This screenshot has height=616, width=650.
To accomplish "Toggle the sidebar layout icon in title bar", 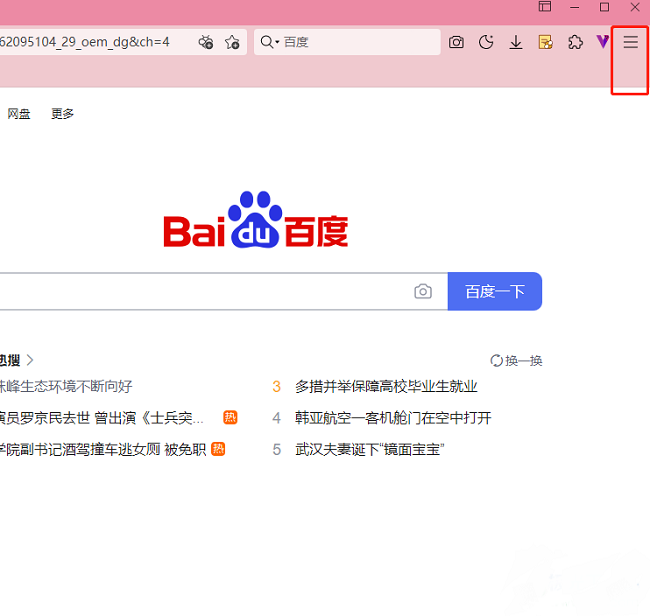I will pyautogui.click(x=545, y=7).
